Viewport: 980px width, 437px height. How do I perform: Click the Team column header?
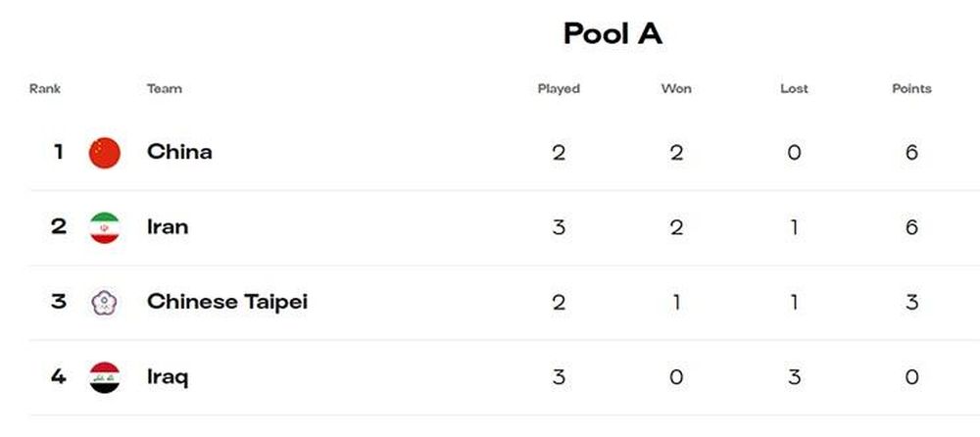(x=165, y=89)
